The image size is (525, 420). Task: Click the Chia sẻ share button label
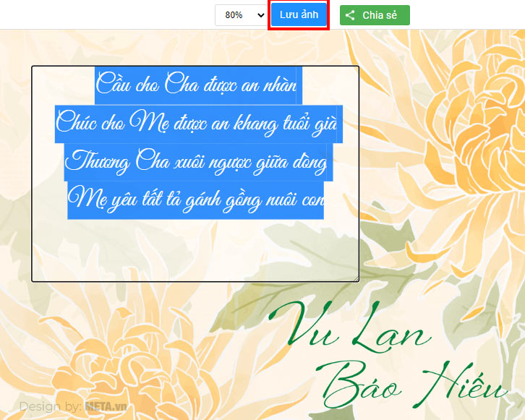(x=380, y=15)
